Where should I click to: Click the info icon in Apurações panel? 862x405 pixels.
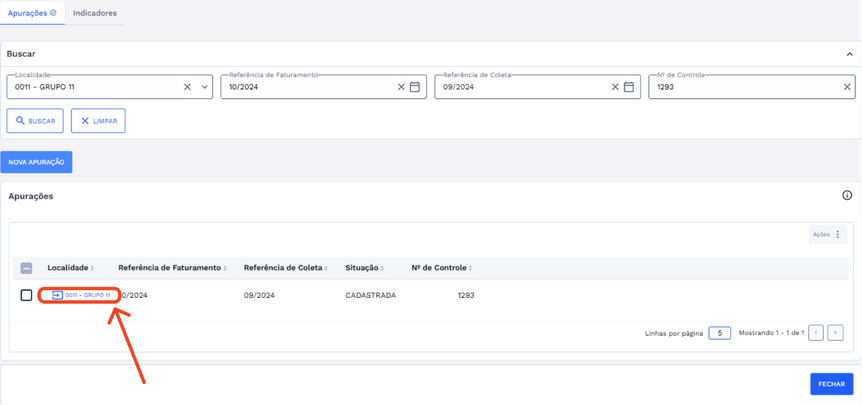[847, 196]
